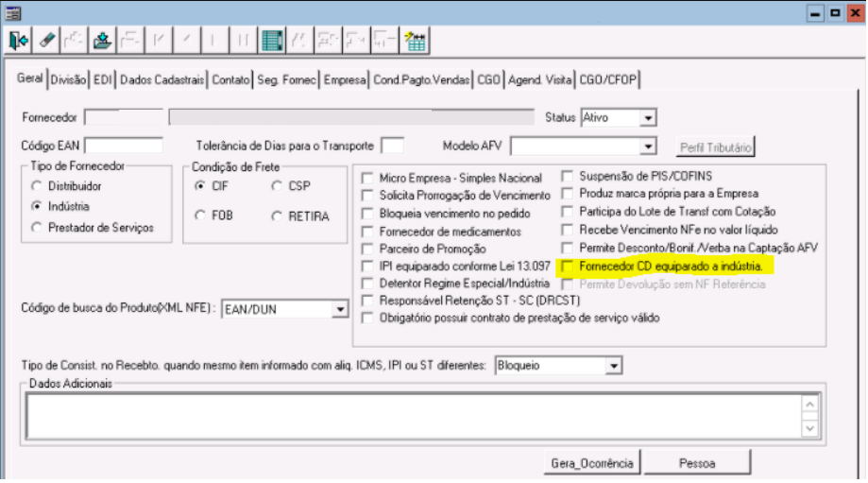Click Dados Adicionais scrollbar down arrow
868x483 pixels.
pos(809,428)
